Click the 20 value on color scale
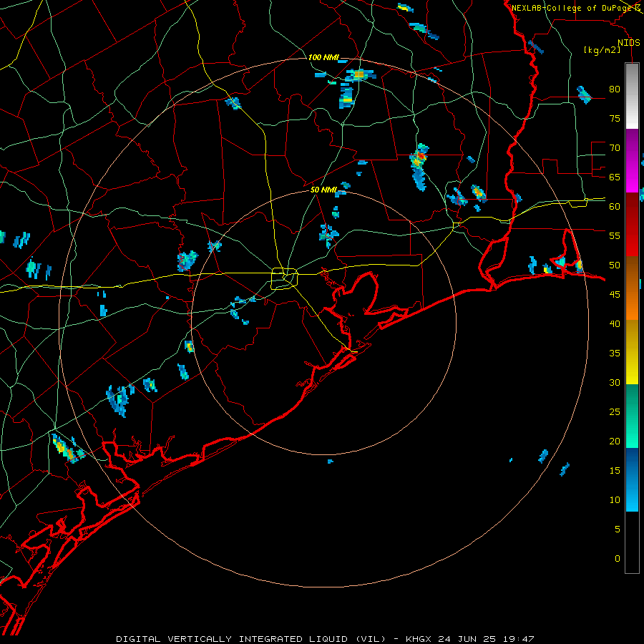 [x=615, y=441]
